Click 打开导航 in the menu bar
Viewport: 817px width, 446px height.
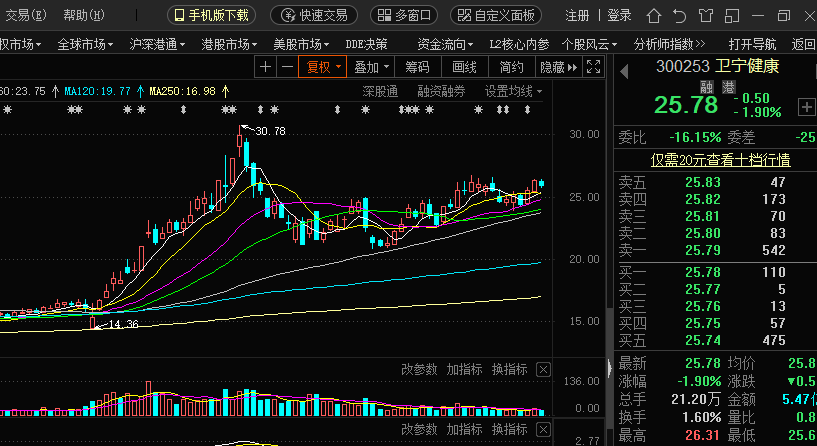tap(752, 45)
